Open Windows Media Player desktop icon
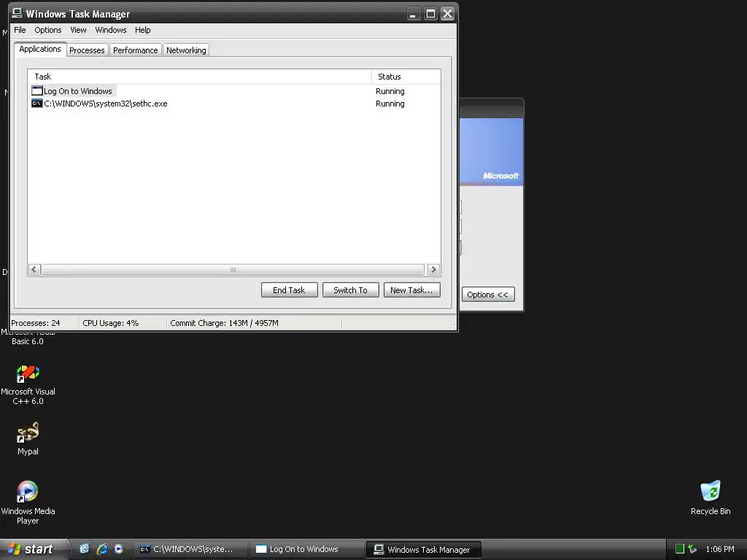The width and height of the screenshot is (747, 560). coord(28,503)
